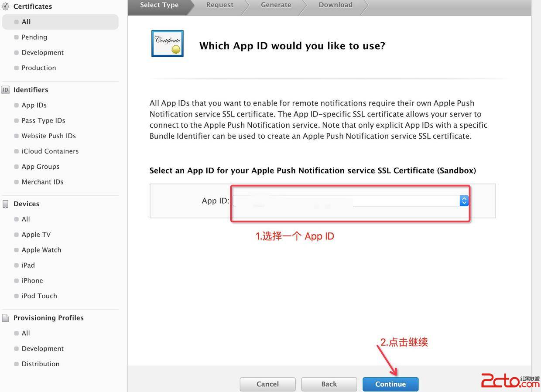Open Production certificates
Viewport: 541px width, 392px height.
coord(38,68)
